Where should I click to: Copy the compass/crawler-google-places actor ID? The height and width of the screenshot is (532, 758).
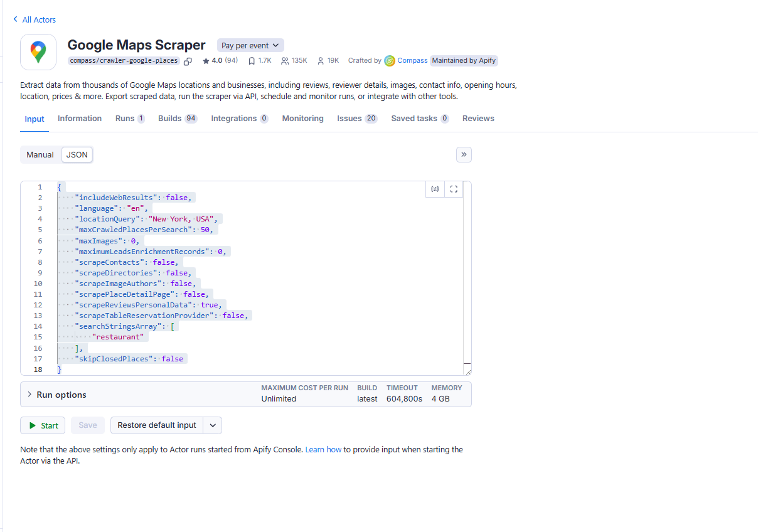tap(188, 61)
